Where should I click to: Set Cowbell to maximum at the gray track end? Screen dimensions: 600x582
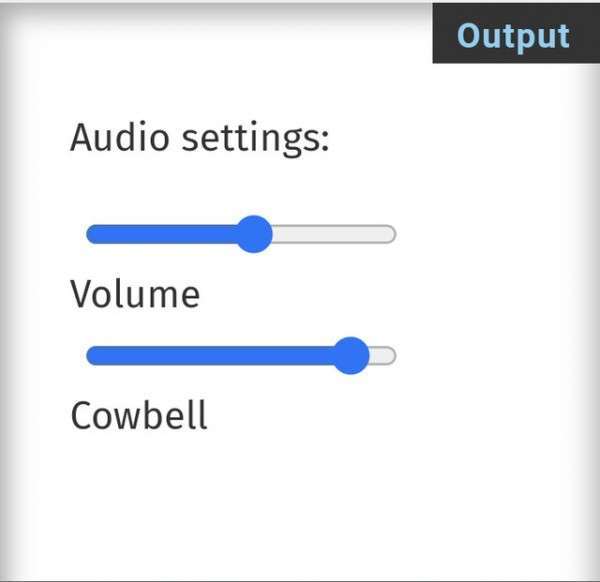coord(392,355)
